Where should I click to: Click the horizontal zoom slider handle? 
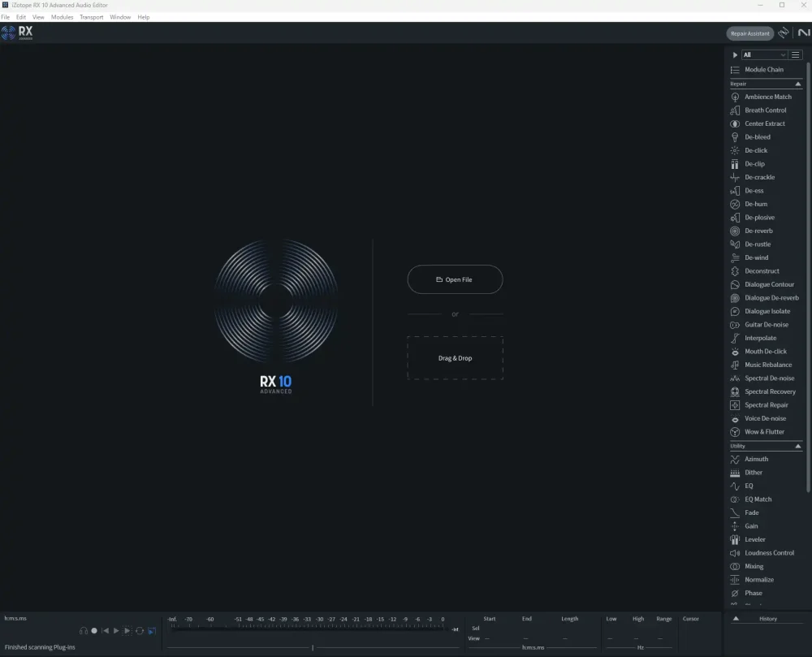pos(313,647)
